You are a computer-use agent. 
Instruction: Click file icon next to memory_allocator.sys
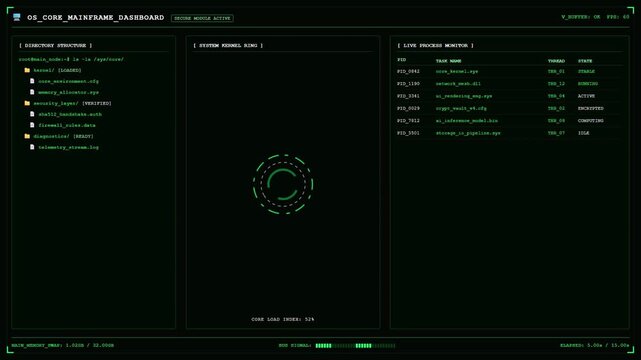[32, 92]
